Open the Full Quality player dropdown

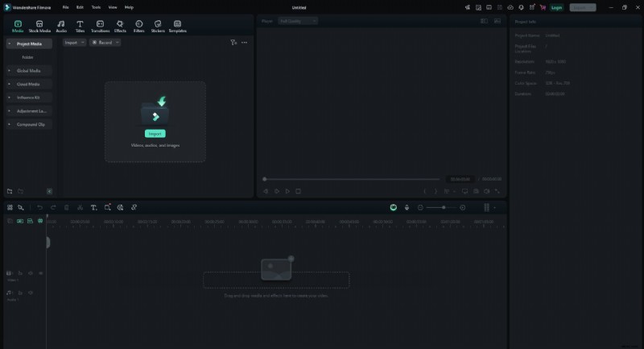click(x=297, y=20)
